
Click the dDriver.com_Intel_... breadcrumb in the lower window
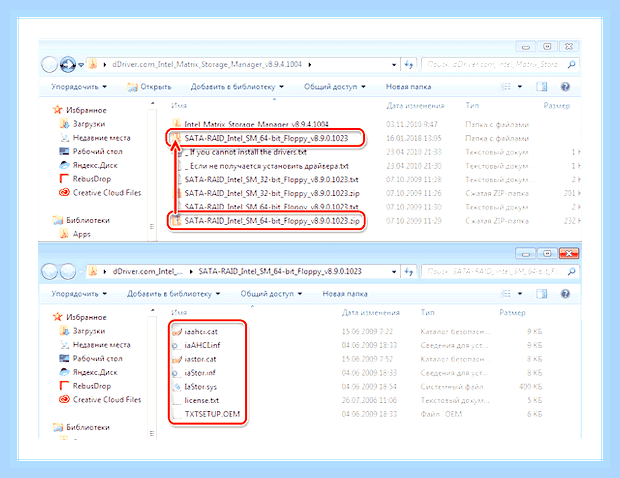147,272
